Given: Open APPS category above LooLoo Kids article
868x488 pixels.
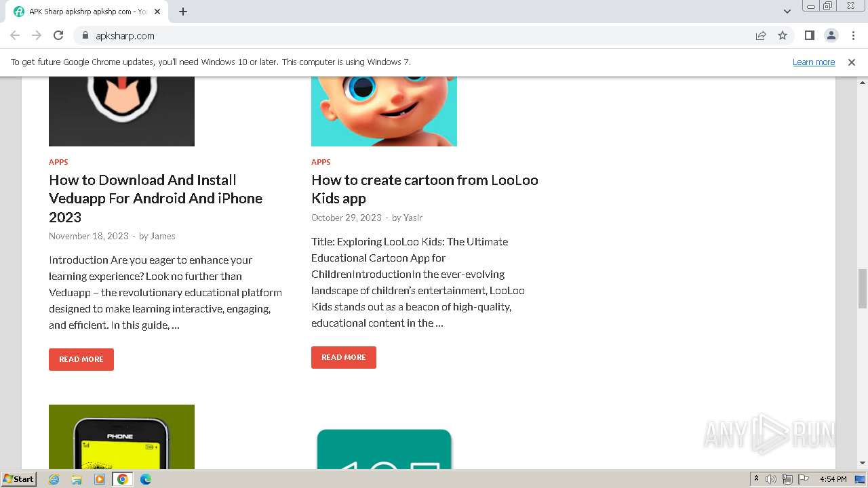Looking at the screenshot, I should [x=321, y=162].
